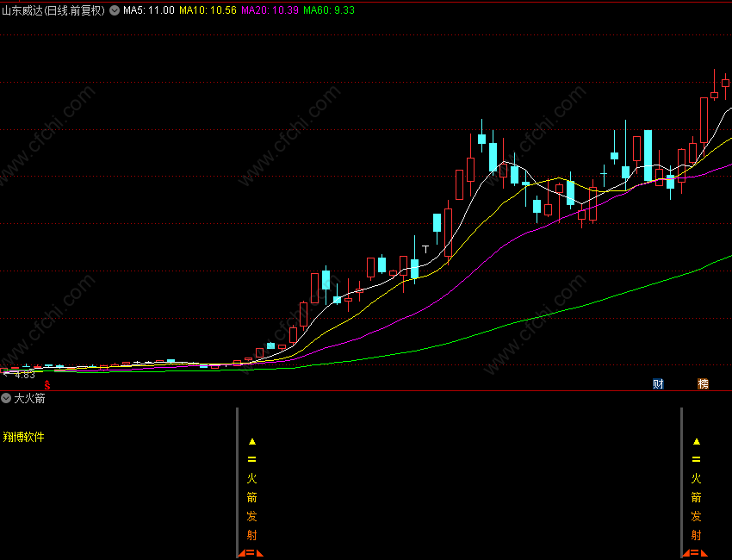Click the 翔博软件 yellow label
Image resolution: width=732 pixels, height=560 pixels.
pos(23,437)
